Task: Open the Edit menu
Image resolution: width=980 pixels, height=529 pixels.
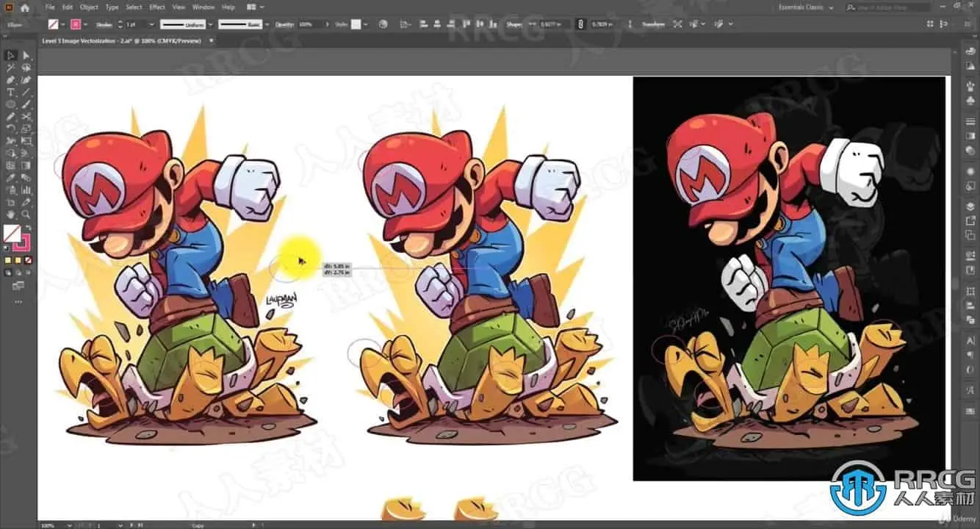Action: [68, 7]
